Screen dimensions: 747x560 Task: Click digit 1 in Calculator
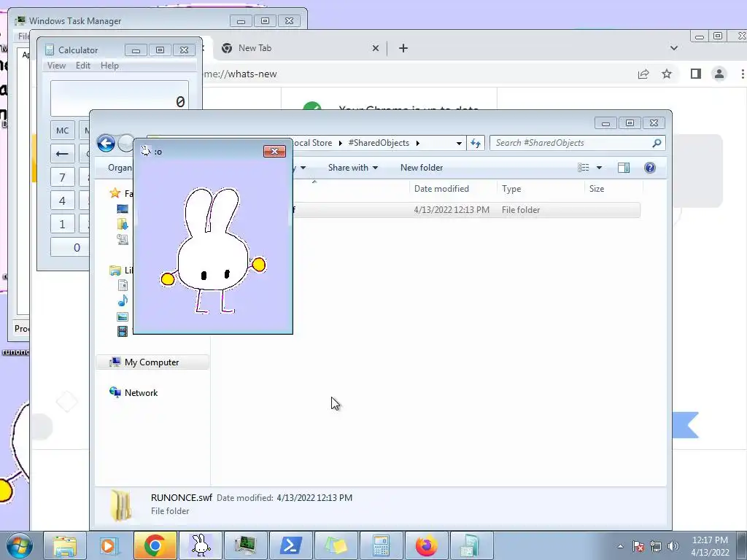(63, 224)
